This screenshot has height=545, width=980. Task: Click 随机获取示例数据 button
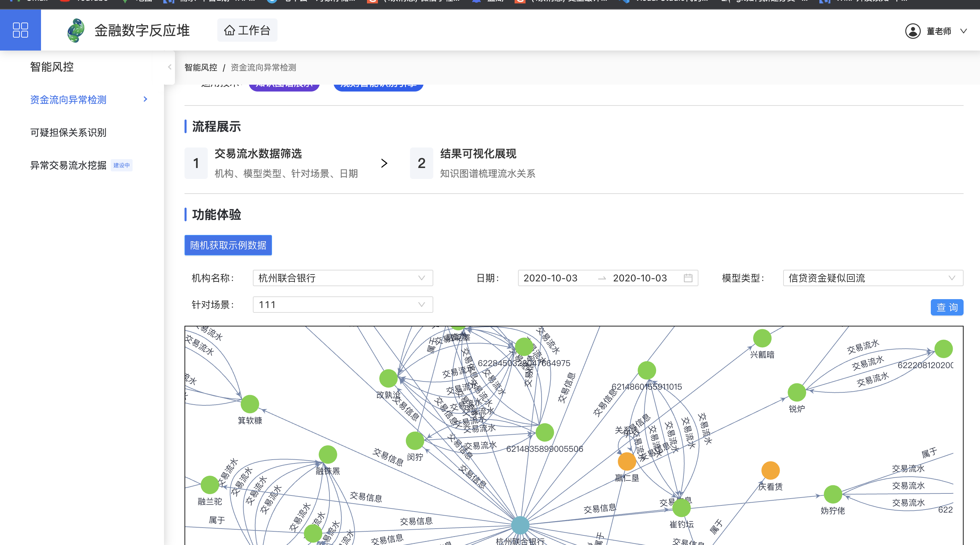pos(228,245)
